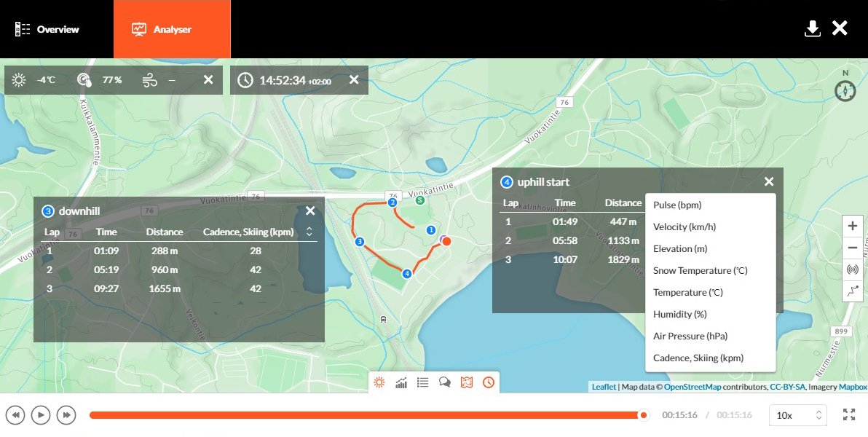Pick Temperature (°C) from dropdown list
Screen dimensions: 868x437
coord(710,293)
